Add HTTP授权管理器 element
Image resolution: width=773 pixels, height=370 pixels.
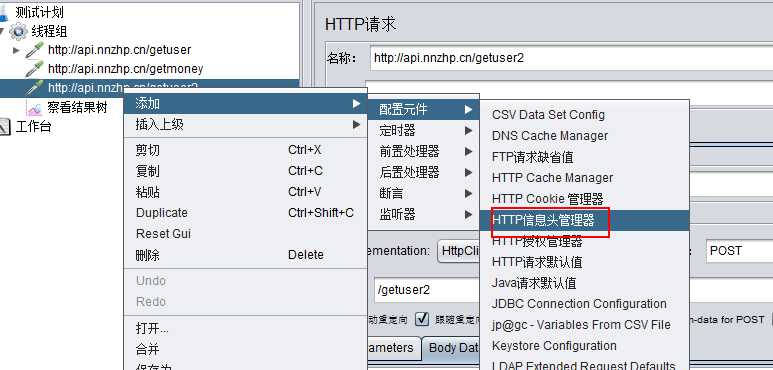point(584,241)
